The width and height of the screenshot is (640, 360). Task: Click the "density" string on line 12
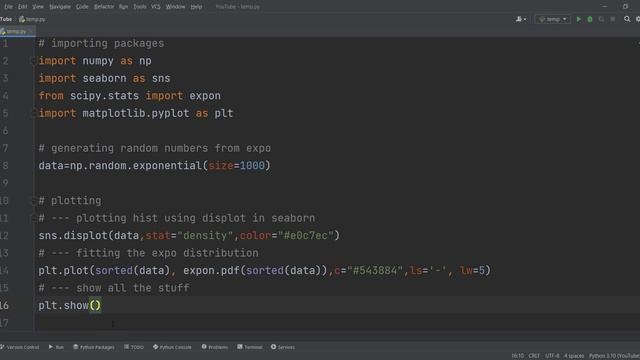pyautogui.click(x=205, y=236)
